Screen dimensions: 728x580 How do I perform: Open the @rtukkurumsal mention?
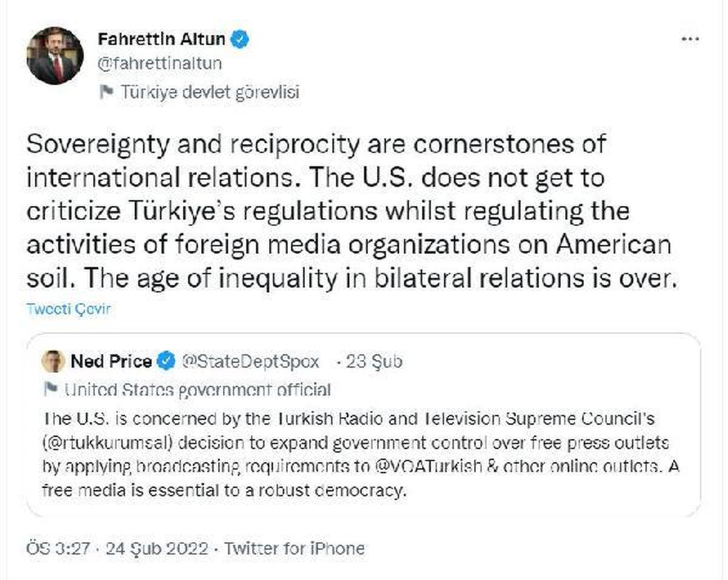pos(109,442)
